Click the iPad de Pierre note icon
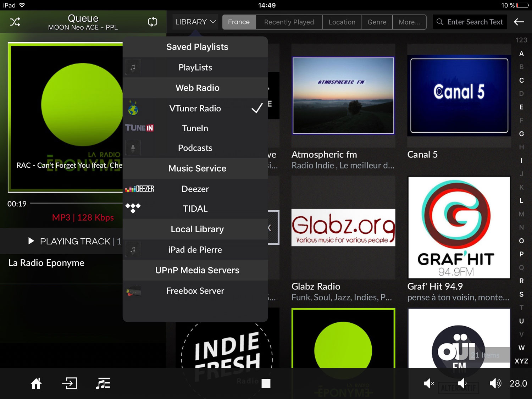Viewport: 532px width, 399px height. click(x=133, y=250)
